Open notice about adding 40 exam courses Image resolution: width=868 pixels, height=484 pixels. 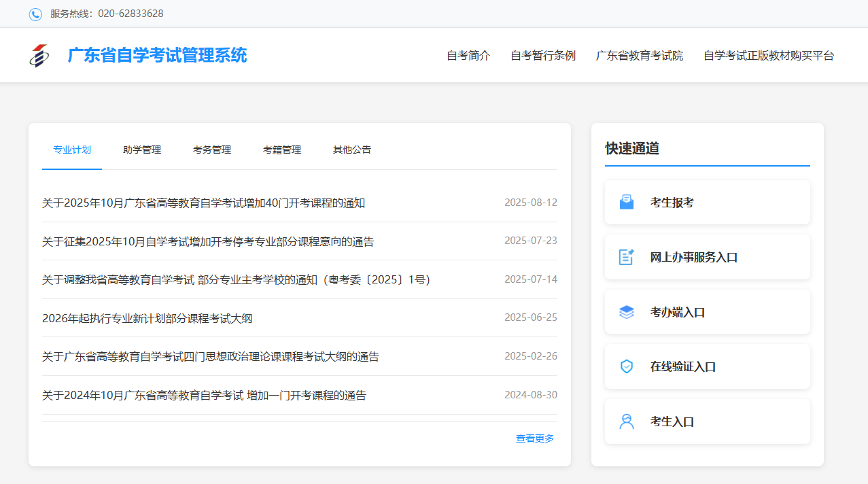(204, 203)
